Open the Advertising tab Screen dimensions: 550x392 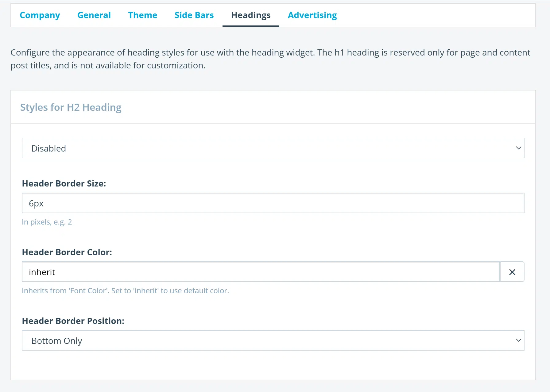[x=312, y=15]
